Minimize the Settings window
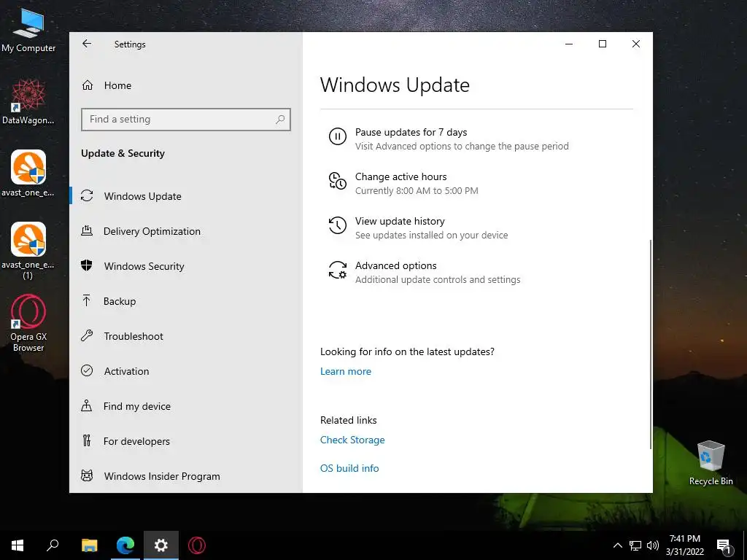 coord(569,44)
